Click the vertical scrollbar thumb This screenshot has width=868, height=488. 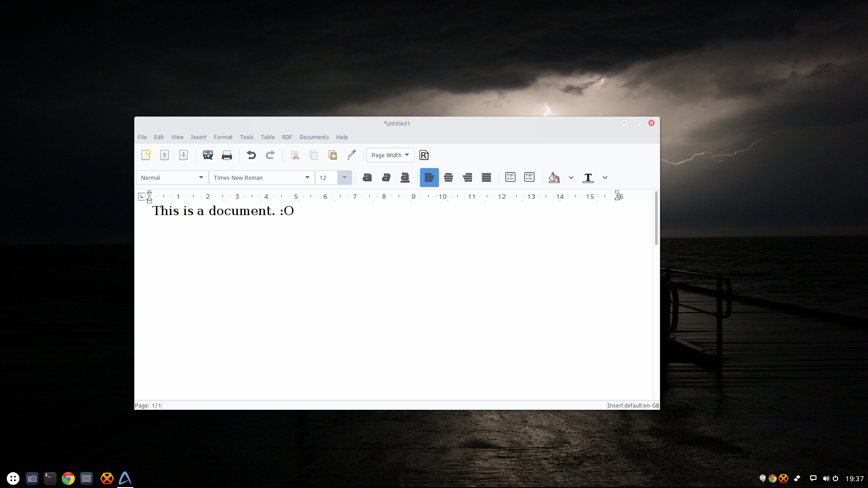point(656,218)
